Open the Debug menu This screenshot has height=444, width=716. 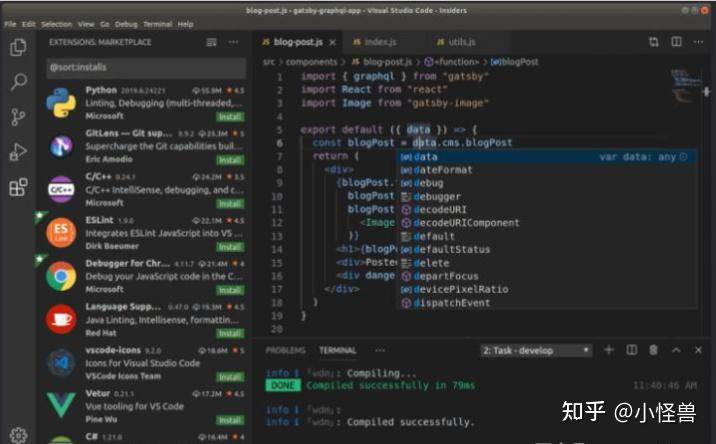pyautogui.click(x=126, y=24)
